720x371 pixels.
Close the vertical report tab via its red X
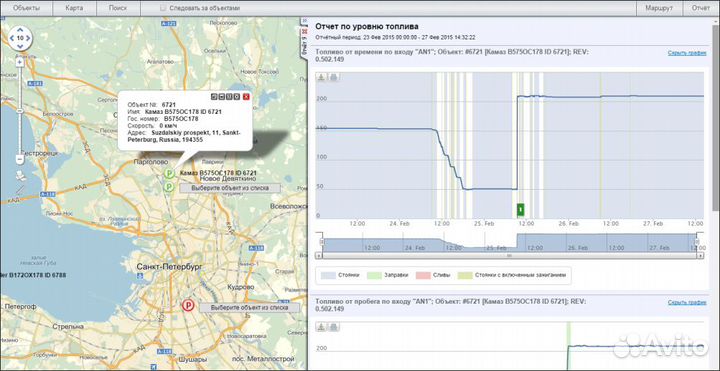point(304,31)
